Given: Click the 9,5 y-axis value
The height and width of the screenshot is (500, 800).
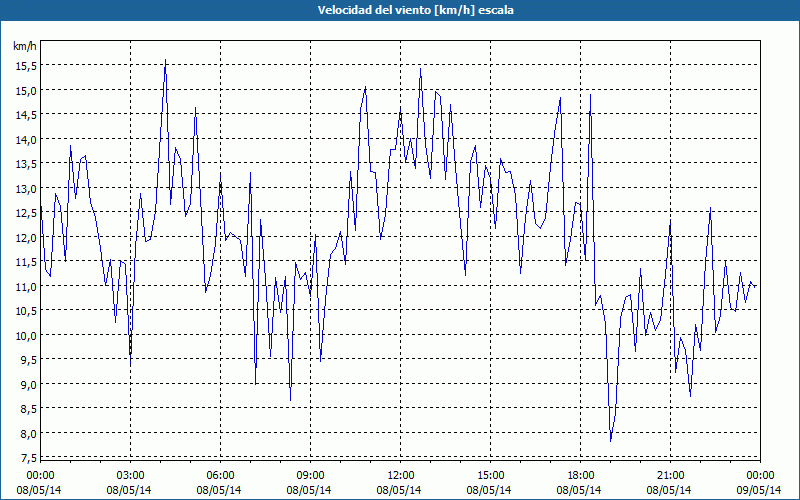Looking at the screenshot, I should click(x=28, y=360).
